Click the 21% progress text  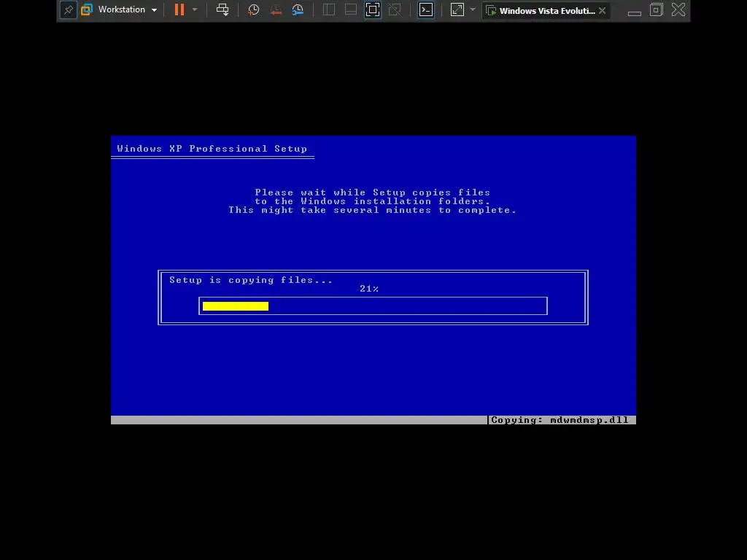369,289
